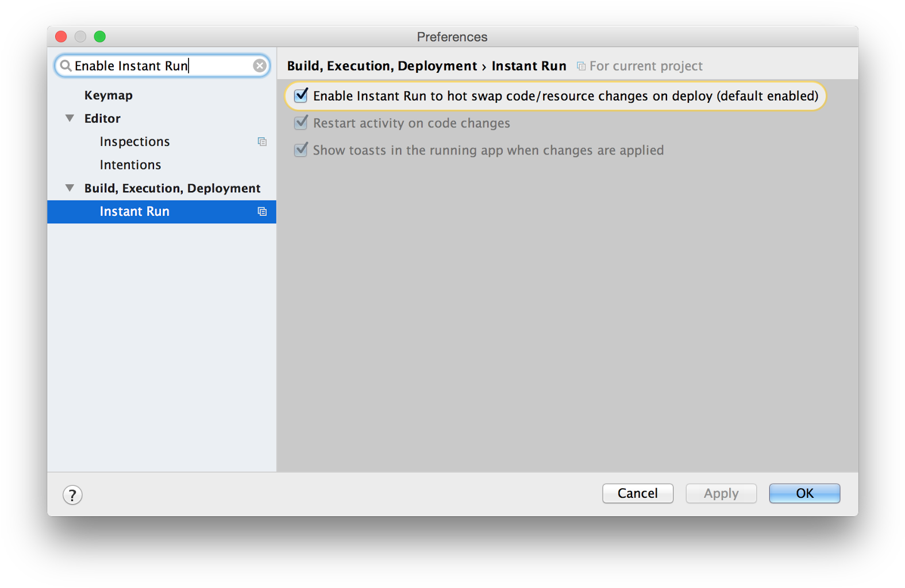The width and height of the screenshot is (905, 588).
Task: Toggle Show toasts in the running app
Action: click(x=301, y=150)
